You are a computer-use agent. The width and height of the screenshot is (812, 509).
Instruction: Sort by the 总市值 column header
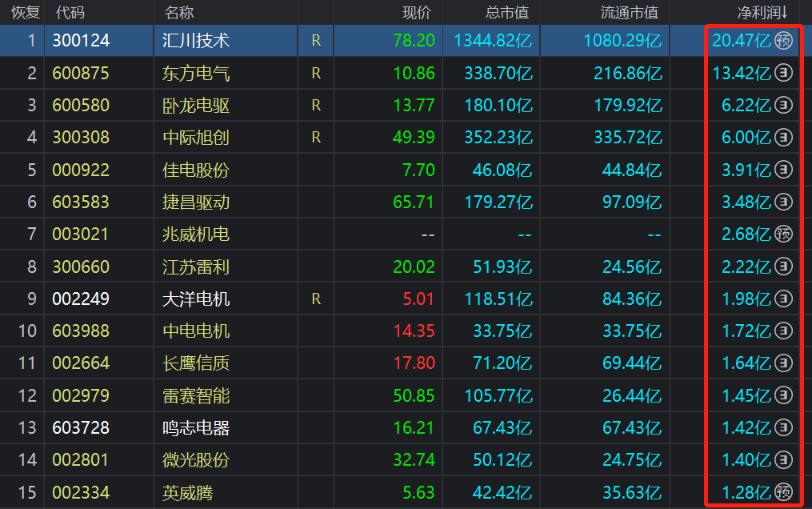(x=507, y=12)
